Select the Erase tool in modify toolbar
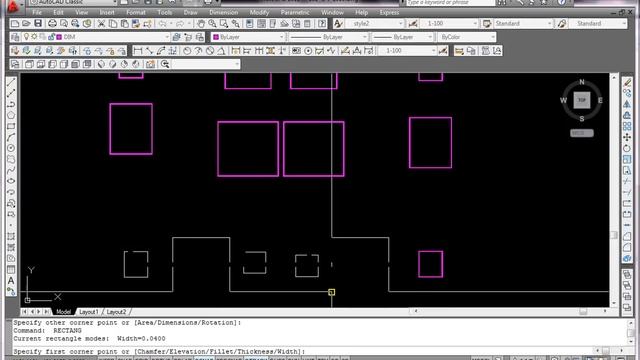This screenshot has height=360, width=640. click(x=627, y=82)
